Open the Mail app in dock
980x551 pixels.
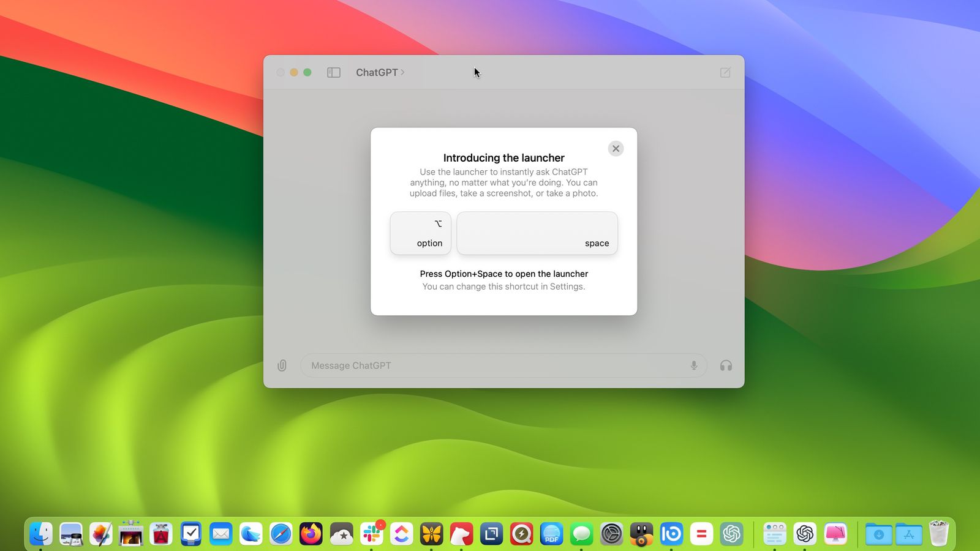[x=221, y=534]
